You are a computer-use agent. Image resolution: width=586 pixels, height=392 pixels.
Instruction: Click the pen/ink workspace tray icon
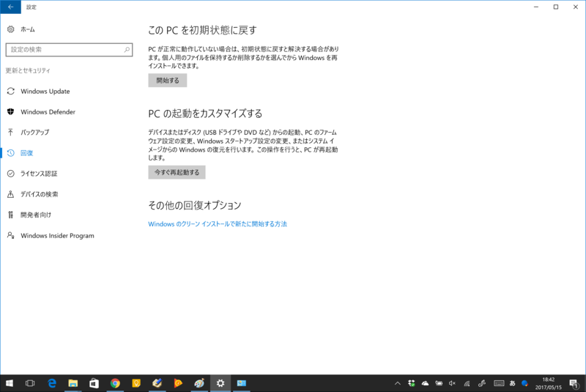coord(482,383)
